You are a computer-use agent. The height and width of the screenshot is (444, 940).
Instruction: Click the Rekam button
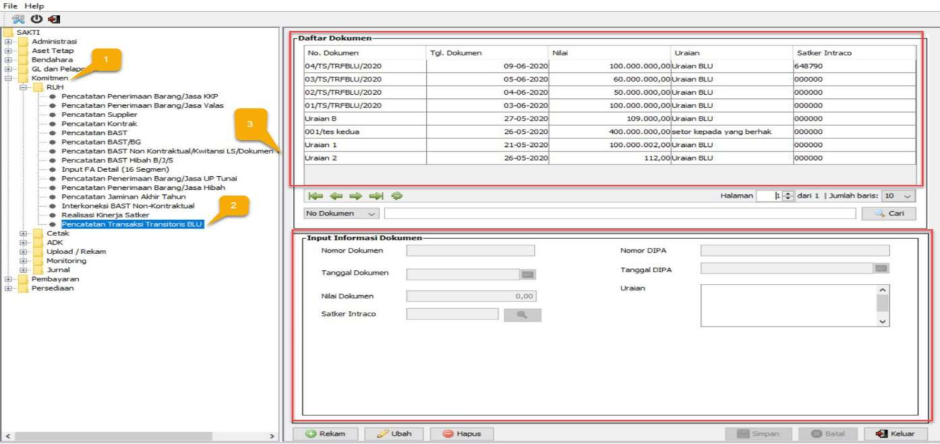click(x=325, y=434)
